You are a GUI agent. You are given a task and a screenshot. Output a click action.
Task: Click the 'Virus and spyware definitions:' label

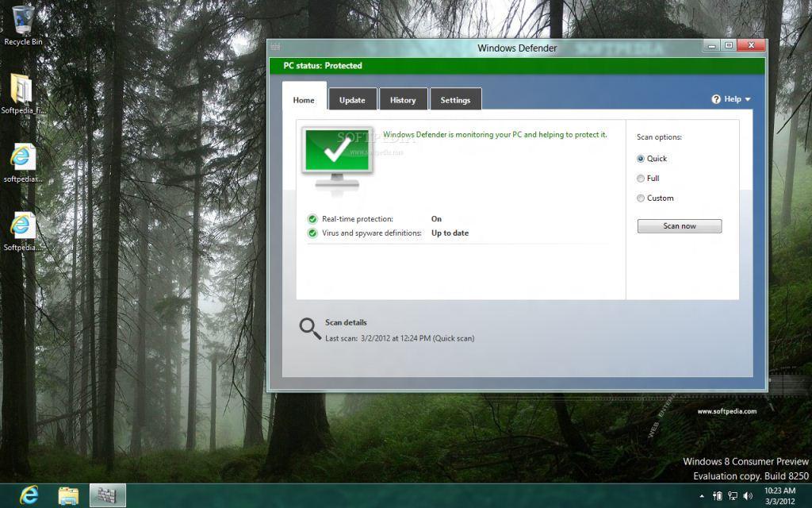pos(372,233)
